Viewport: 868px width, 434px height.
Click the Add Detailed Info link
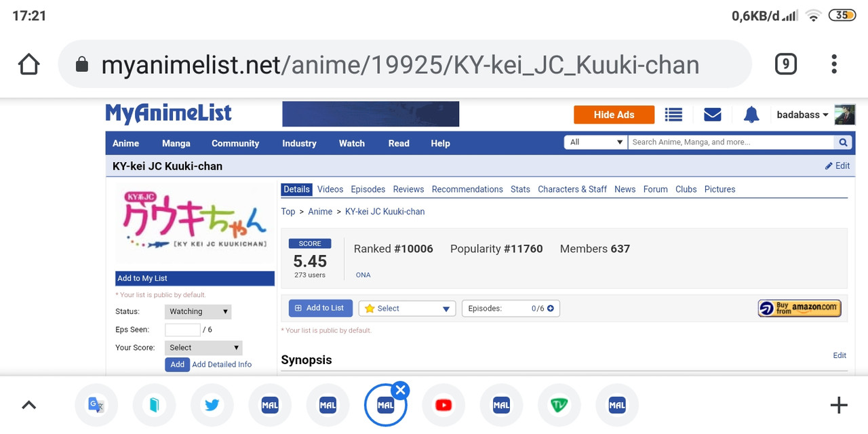click(x=222, y=364)
